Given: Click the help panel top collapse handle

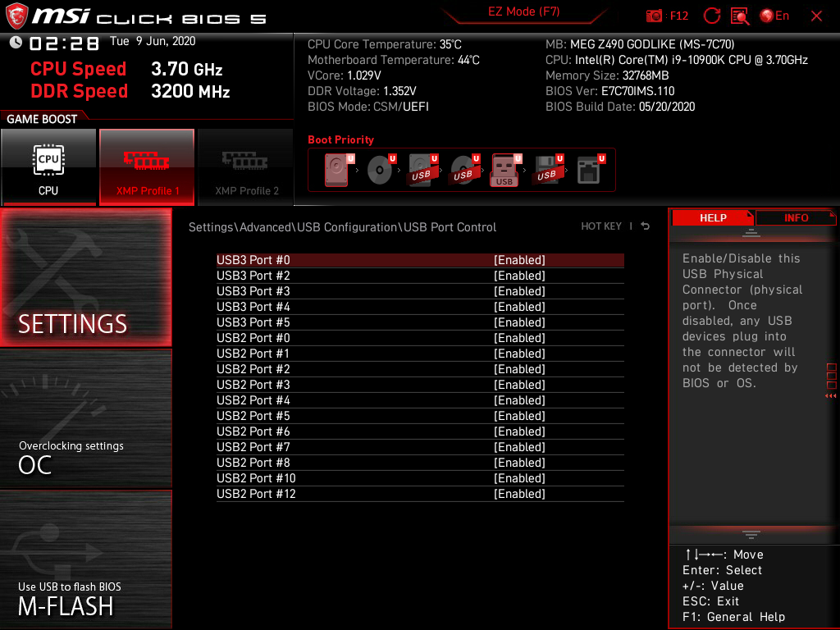Looking at the screenshot, I should pyautogui.click(x=751, y=233).
